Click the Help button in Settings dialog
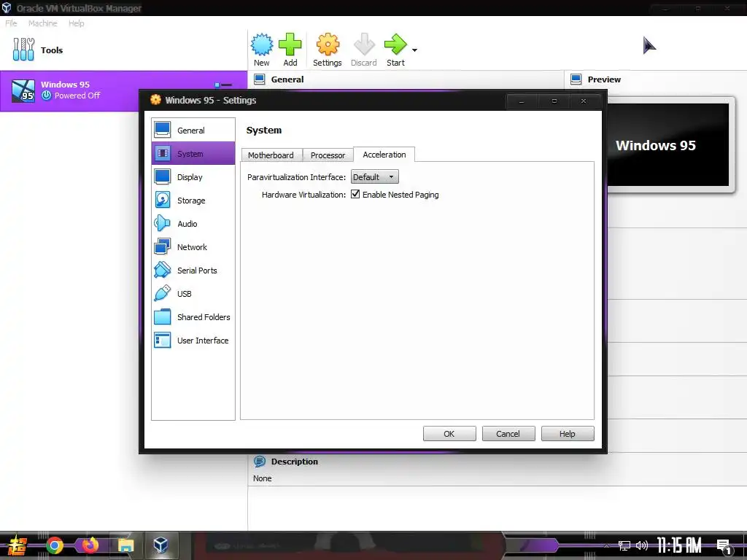The image size is (747, 560). (568, 434)
